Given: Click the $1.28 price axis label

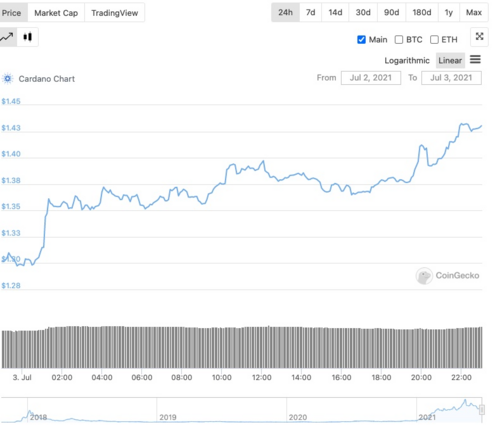Looking at the screenshot, I should (x=11, y=286).
